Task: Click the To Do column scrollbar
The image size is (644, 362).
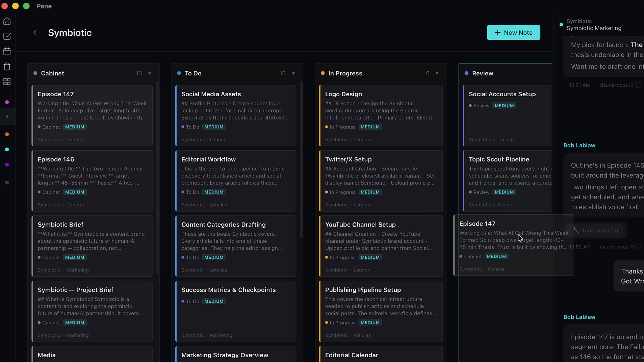Action: [302, 160]
